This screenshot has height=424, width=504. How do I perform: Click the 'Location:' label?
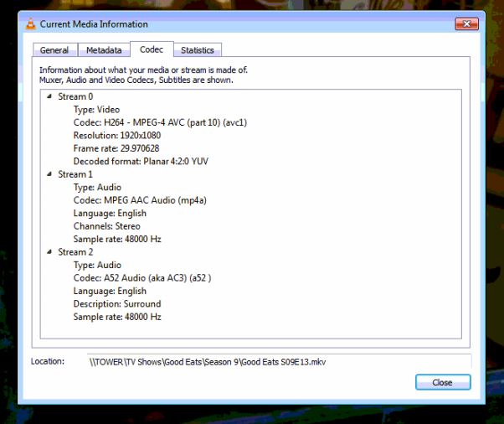click(x=48, y=361)
